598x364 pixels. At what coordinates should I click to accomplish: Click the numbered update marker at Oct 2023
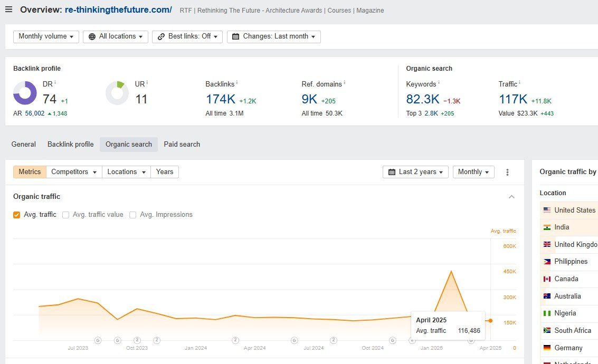[x=137, y=340]
